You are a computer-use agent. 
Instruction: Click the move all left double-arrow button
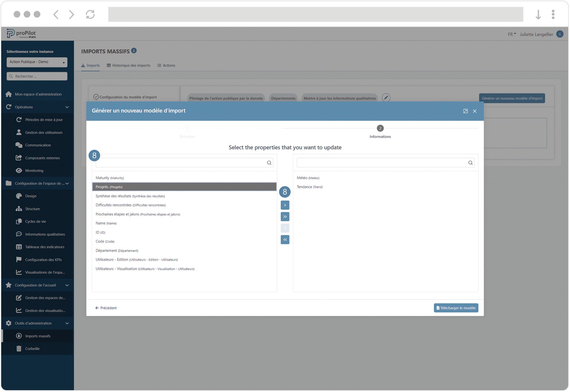[285, 240]
